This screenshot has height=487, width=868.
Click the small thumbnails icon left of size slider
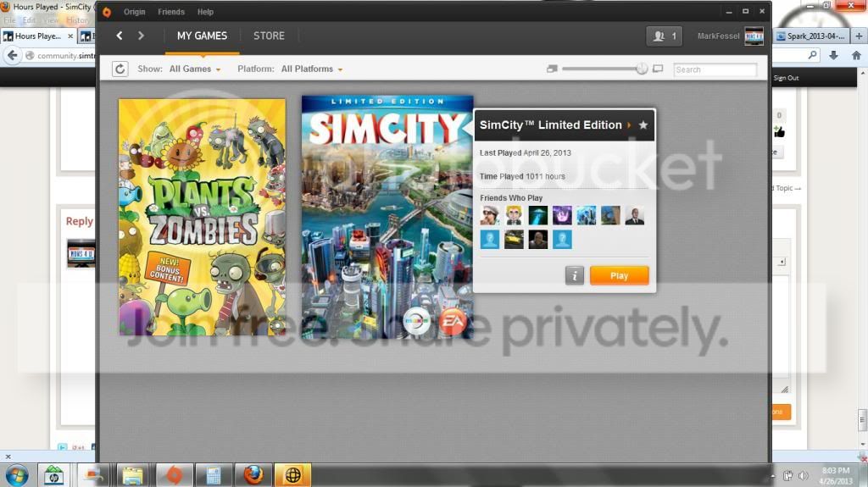(x=552, y=69)
